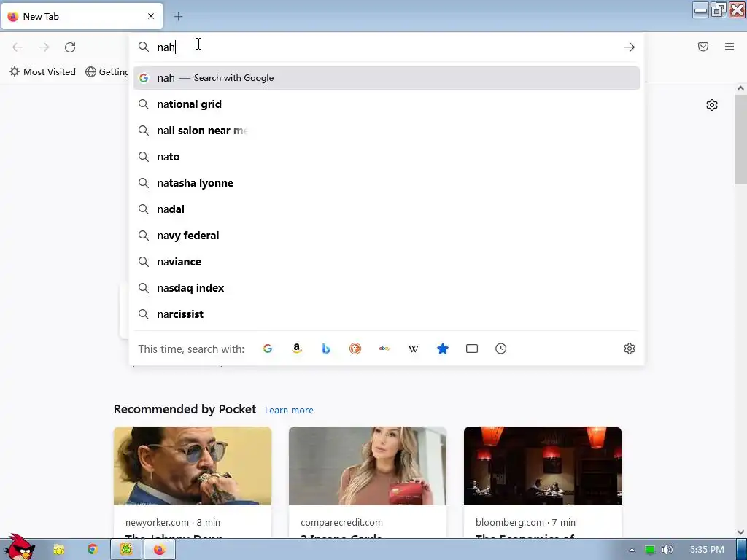This screenshot has height=560, width=747.
Task: Open the Getting Started bookmark
Action: tap(107, 72)
